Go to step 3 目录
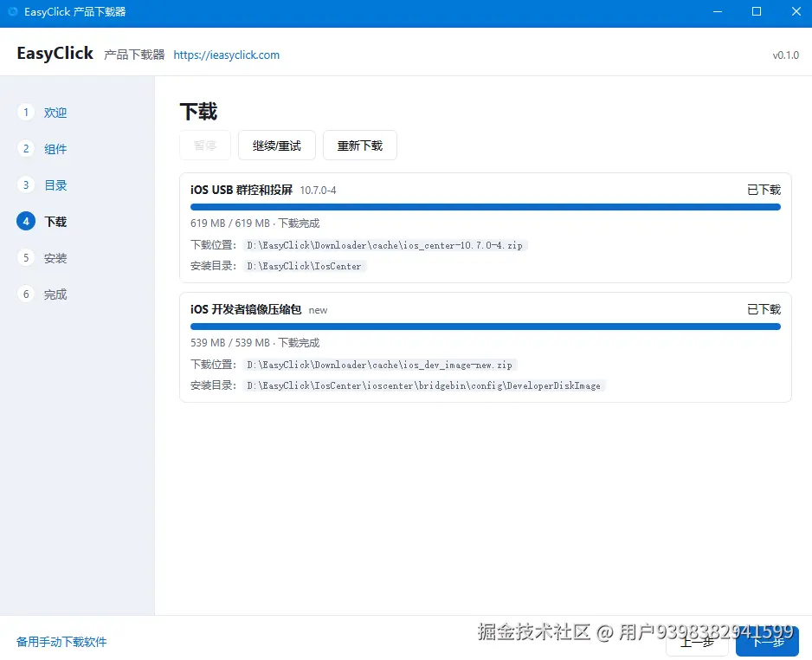This screenshot has width=812, height=660. click(x=42, y=185)
